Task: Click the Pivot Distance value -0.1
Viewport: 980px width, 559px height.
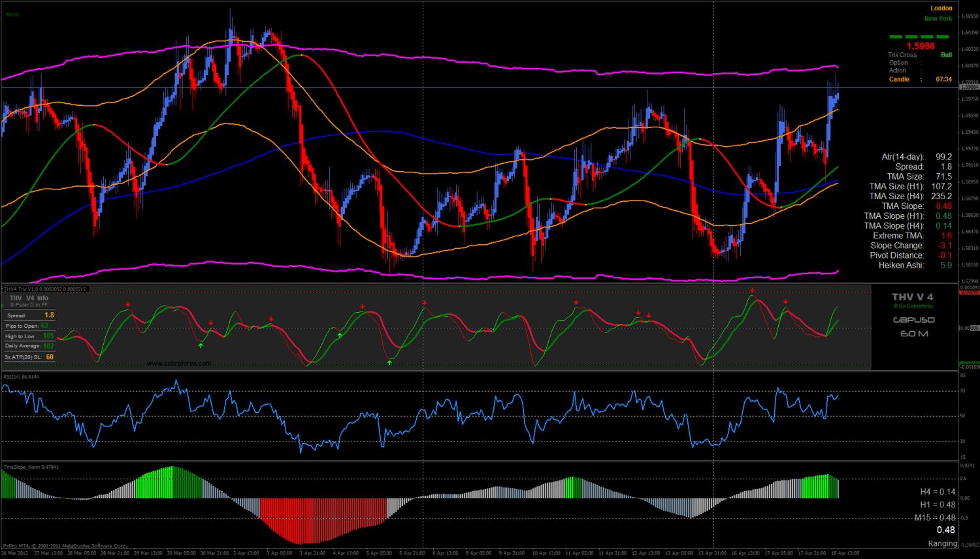Action: (945, 255)
